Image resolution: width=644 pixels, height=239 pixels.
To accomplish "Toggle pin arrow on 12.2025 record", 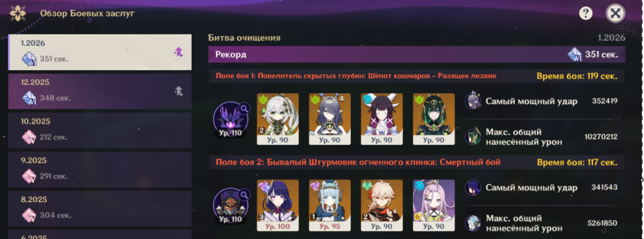I will click(x=178, y=91).
